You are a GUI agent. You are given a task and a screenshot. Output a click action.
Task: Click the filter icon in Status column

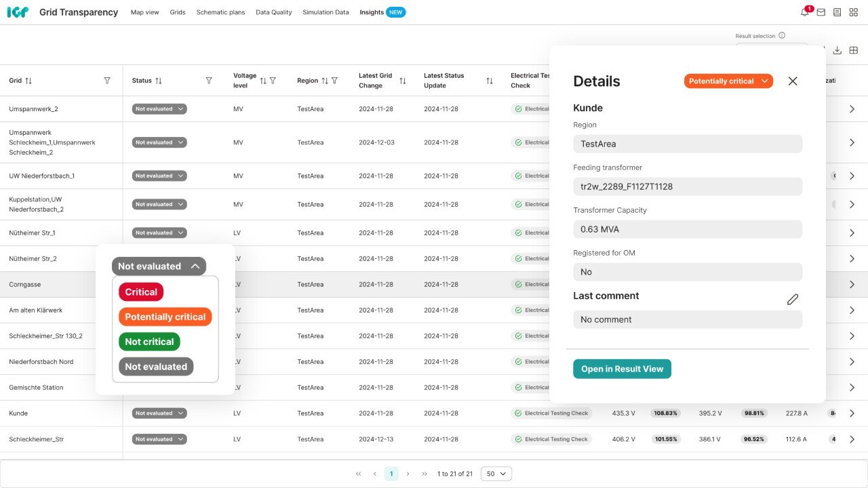209,81
